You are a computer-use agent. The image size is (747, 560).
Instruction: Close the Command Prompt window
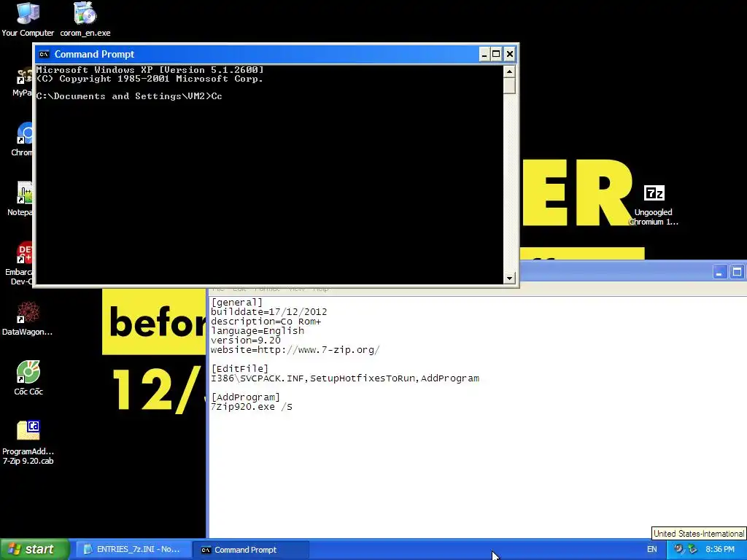coord(510,54)
